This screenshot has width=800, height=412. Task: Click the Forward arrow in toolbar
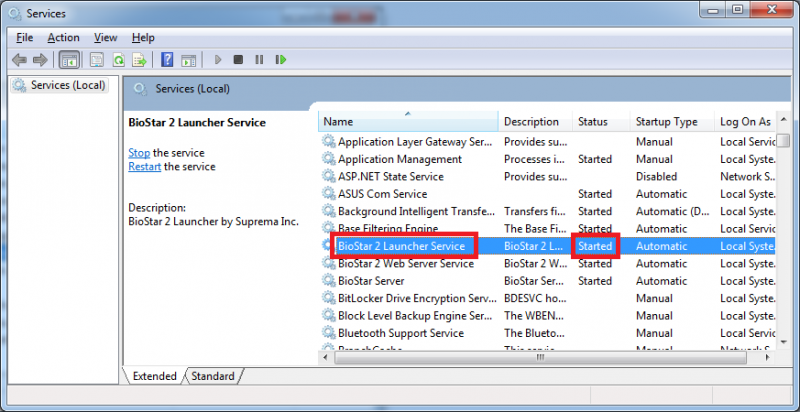click(40, 60)
